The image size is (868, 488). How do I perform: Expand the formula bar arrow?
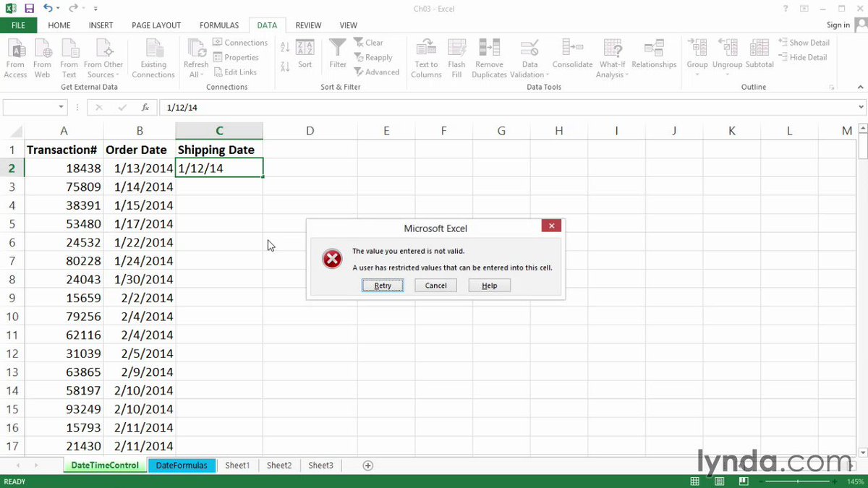click(x=861, y=107)
